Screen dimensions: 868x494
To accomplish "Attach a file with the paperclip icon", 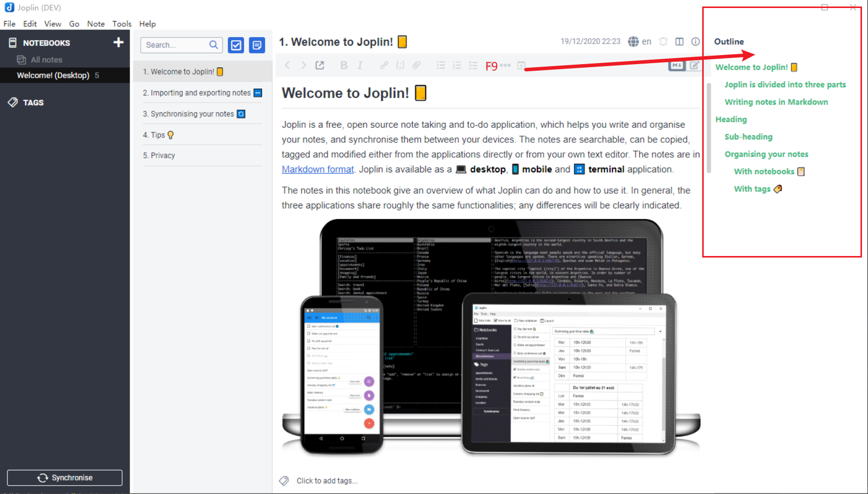I will coord(416,65).
